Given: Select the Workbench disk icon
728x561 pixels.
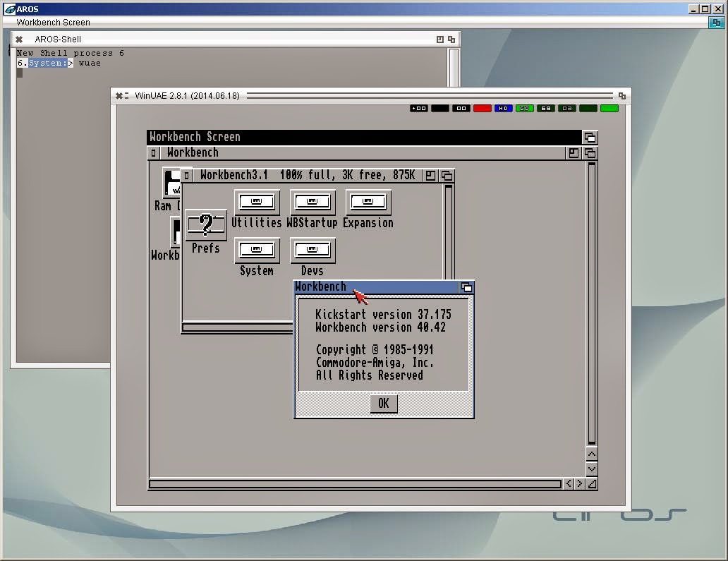Looking at the screenshot, I should [175, 231].
